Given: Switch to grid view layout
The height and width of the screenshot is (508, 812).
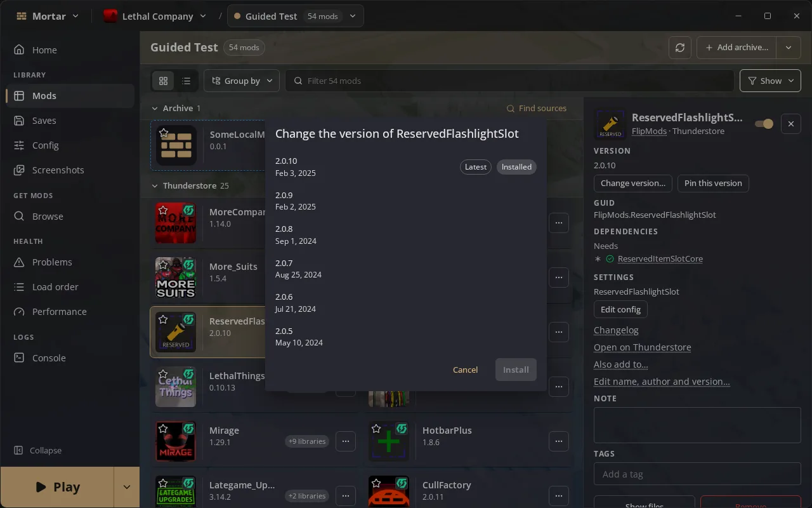Looking at the screenshot, I should 163,81.
